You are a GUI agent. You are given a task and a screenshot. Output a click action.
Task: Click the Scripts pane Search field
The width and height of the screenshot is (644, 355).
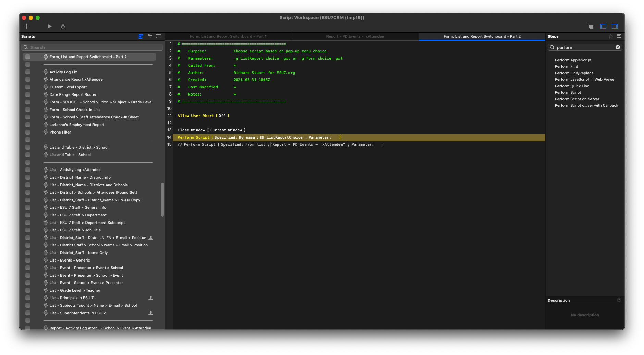[92, 47]
